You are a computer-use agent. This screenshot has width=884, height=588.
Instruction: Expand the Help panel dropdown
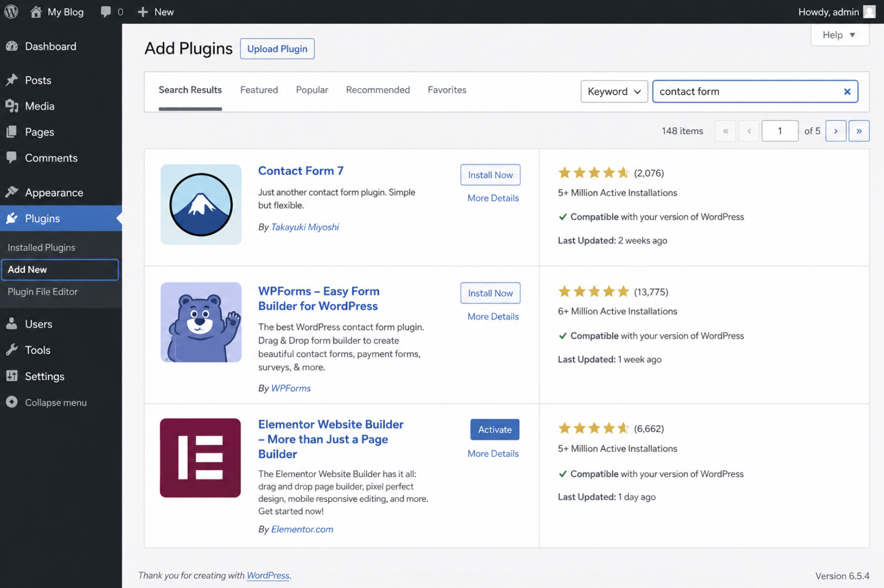[x=840, y=35]
